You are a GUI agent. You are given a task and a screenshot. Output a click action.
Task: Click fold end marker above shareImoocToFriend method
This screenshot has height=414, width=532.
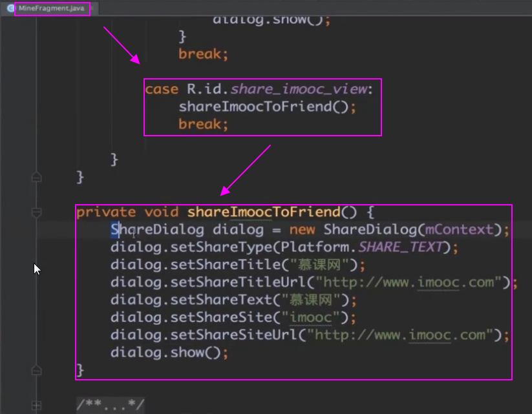36,176
